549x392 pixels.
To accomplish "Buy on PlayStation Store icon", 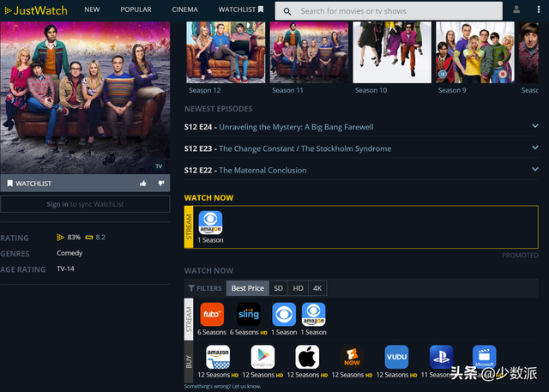I will pyautogui.click(x=442, y=357).
